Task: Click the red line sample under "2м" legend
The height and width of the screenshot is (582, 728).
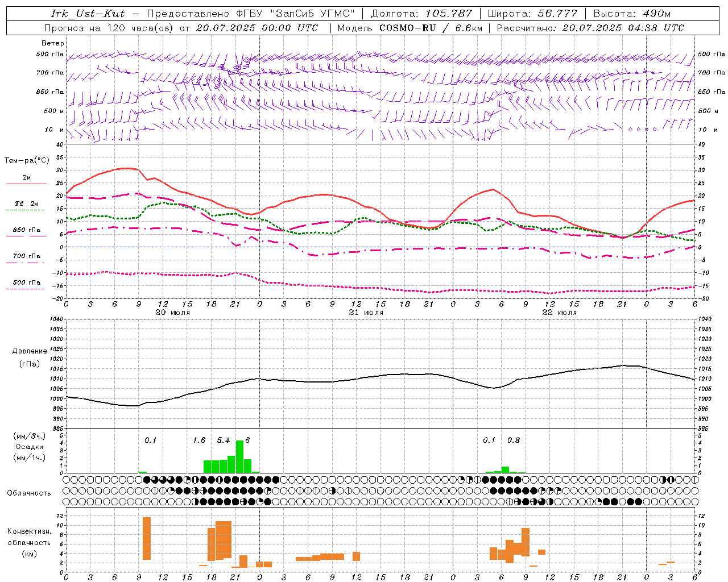Action: [x=26, y=184]
